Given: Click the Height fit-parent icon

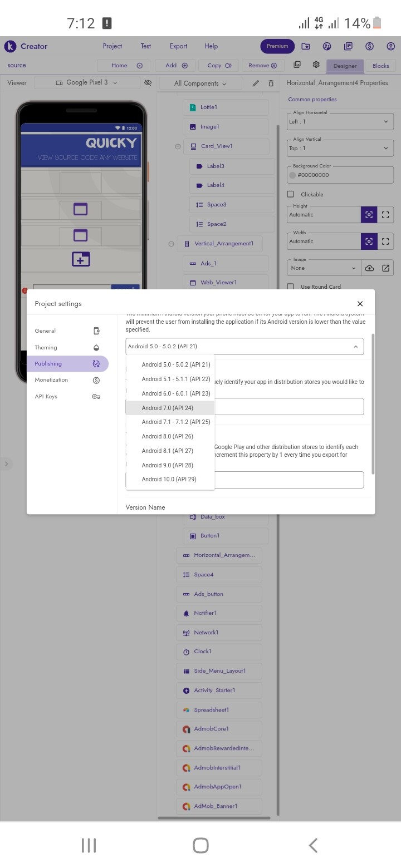Looking at the screenshot, I should 369,215.
